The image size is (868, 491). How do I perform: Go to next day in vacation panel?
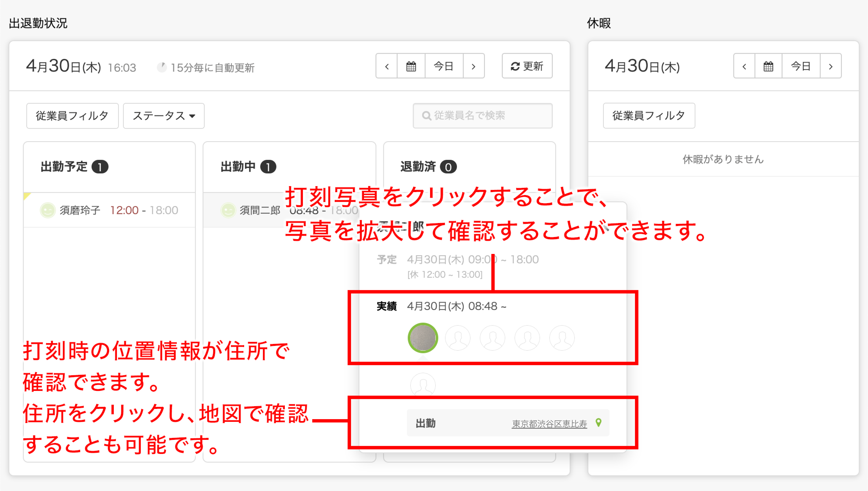pyautogui.click(x=831, y=66)
